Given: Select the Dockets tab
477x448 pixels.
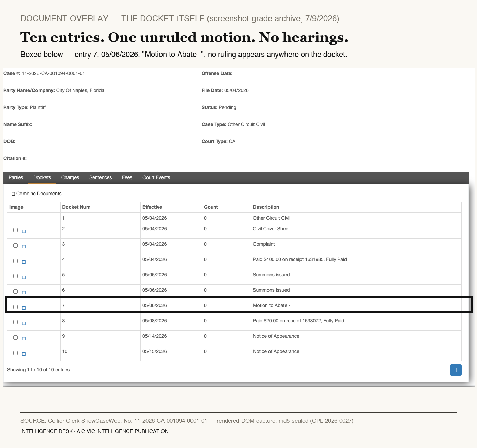Looking at the screenshot, I should 42,178.
